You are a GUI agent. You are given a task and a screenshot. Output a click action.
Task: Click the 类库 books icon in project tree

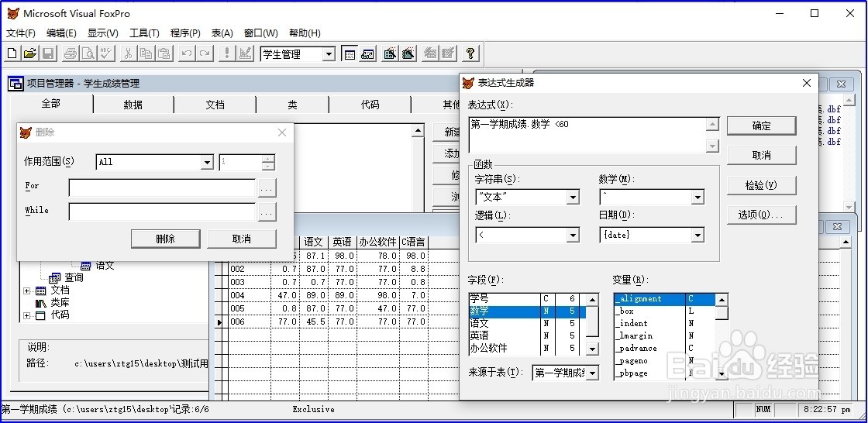[41, 303]
